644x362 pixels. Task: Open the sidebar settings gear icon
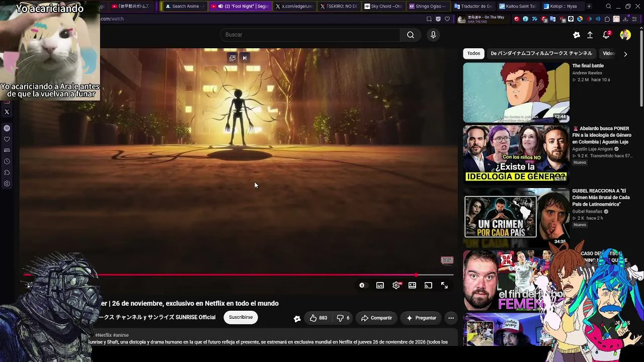point(7,184)
